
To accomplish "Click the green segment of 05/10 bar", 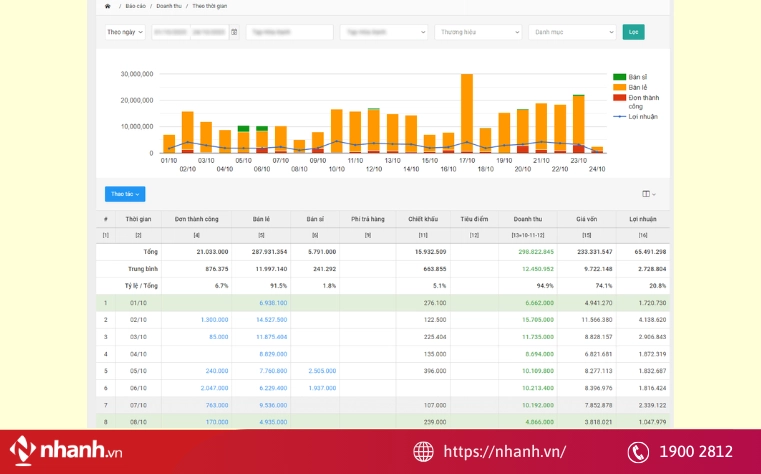I will pos(243,129).
